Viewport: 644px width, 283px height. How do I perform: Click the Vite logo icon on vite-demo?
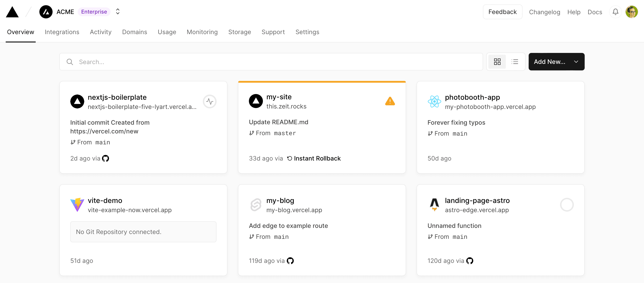77,204
